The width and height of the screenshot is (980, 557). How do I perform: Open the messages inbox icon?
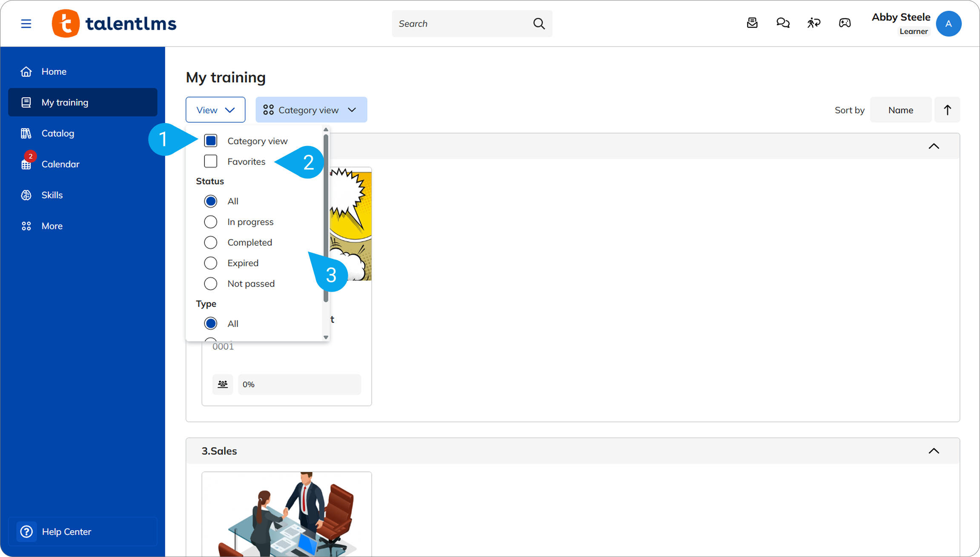coord(752,23)
